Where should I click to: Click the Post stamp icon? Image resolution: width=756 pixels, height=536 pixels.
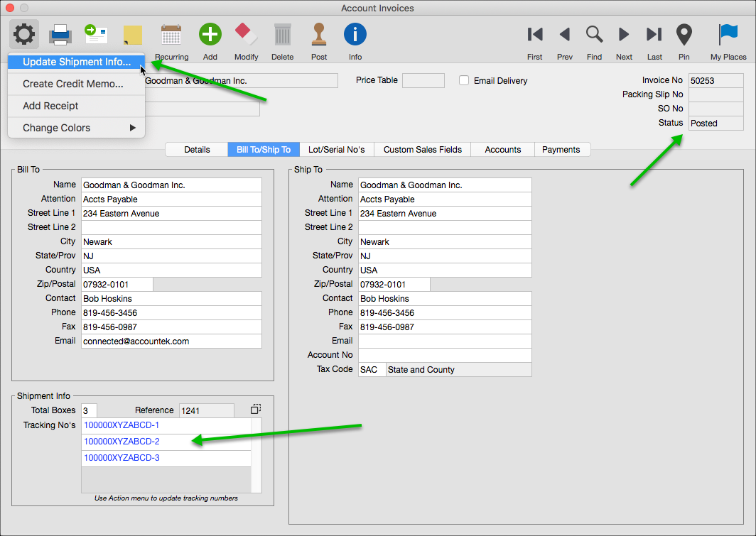pyautogui.click(x=319, y=34)
